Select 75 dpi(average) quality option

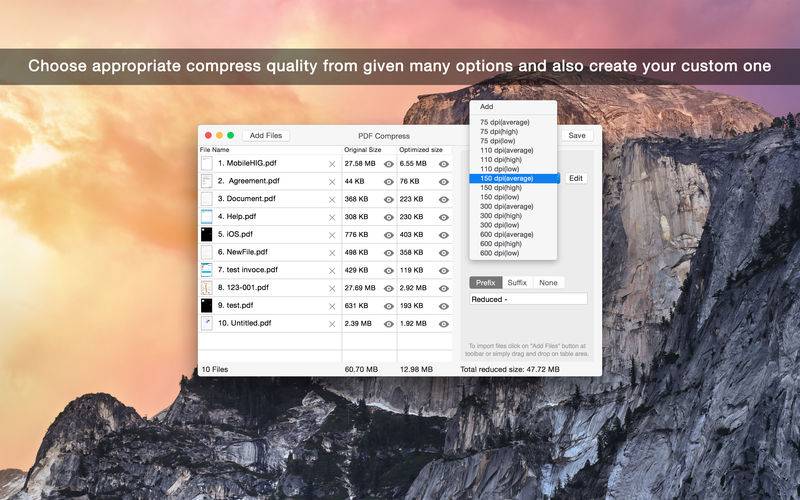pos(513,122)
